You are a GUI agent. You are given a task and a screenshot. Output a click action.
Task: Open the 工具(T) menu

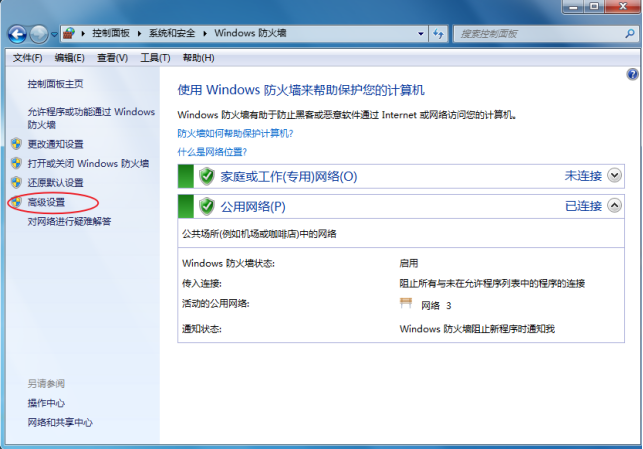tap(155, 58)
